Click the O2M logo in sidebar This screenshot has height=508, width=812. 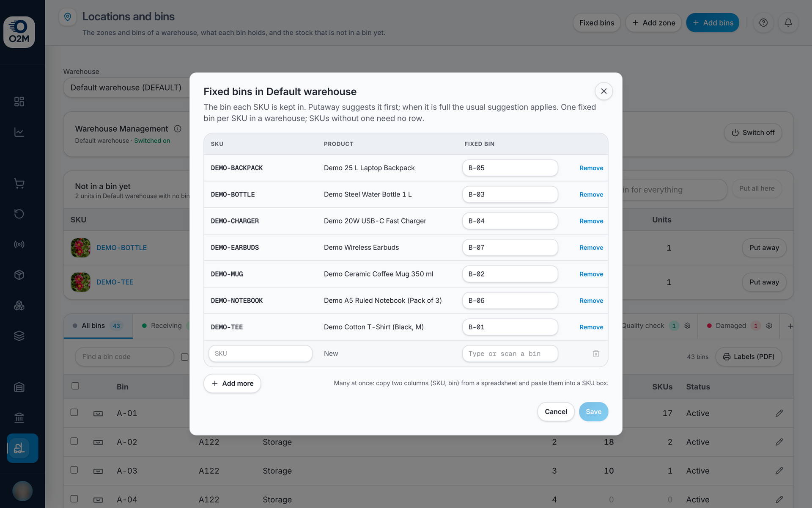pyautogui.click(x=19, y=32)
